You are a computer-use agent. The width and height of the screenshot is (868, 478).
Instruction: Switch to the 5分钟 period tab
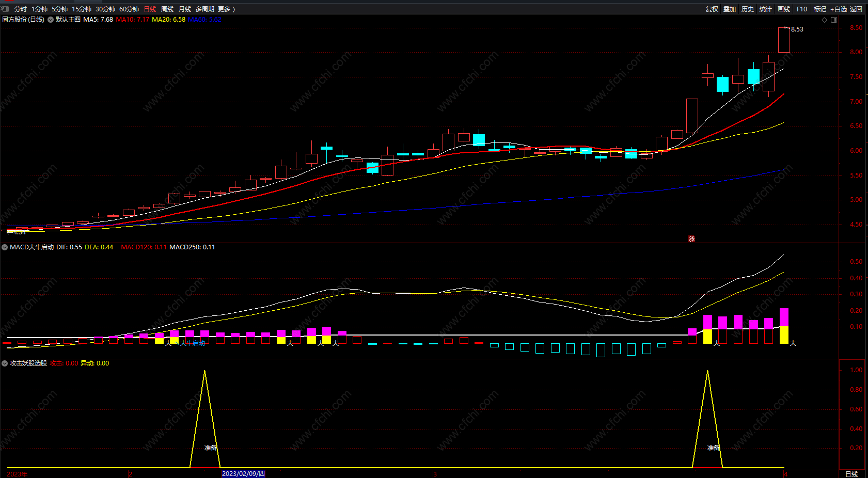(59, 9)
